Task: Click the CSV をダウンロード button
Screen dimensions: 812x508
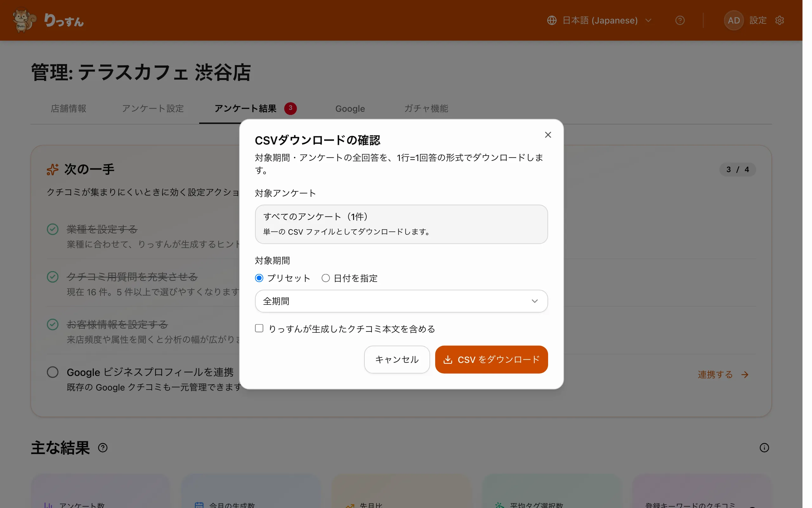Action: (x=492, y=359)
